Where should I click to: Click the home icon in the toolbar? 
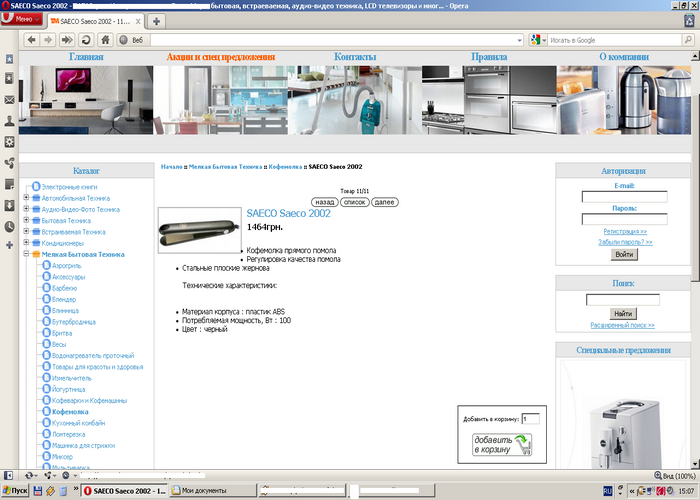105,40
